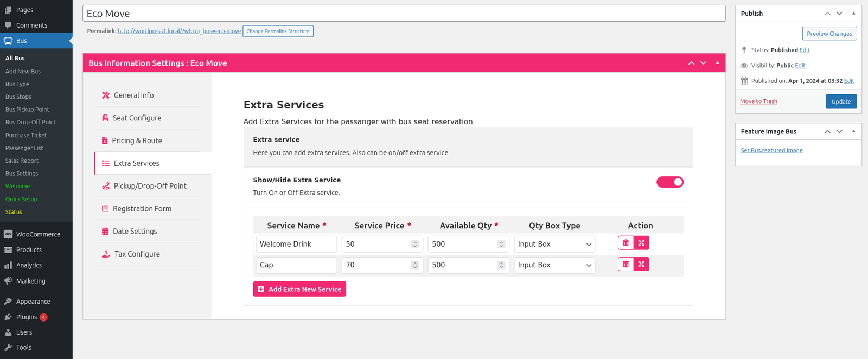The height and width of the screenshot is (359, 868).
Task: Go to the Date Settings tab
Action: click(x=135, y=231)
